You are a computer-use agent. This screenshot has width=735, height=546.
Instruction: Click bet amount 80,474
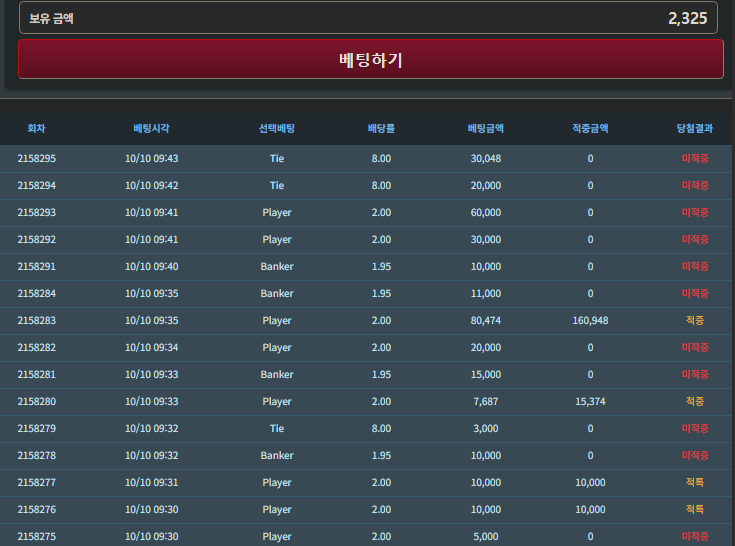coord(486,321)
